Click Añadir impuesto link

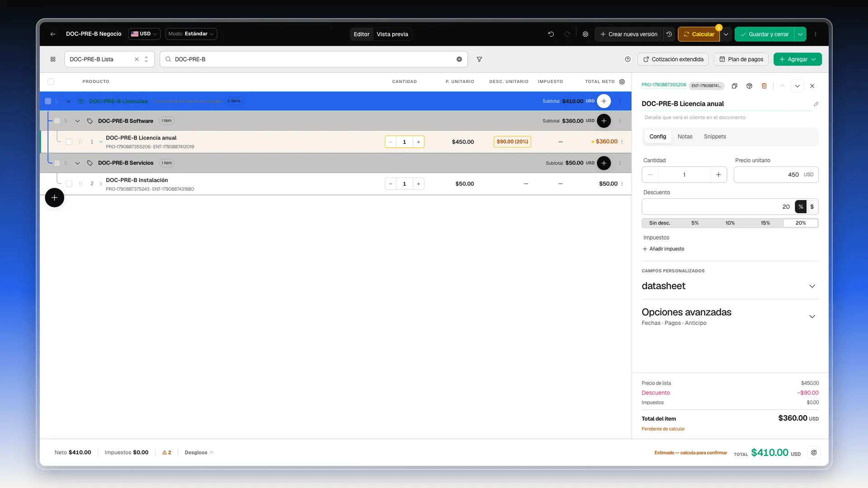click(663, 249)
